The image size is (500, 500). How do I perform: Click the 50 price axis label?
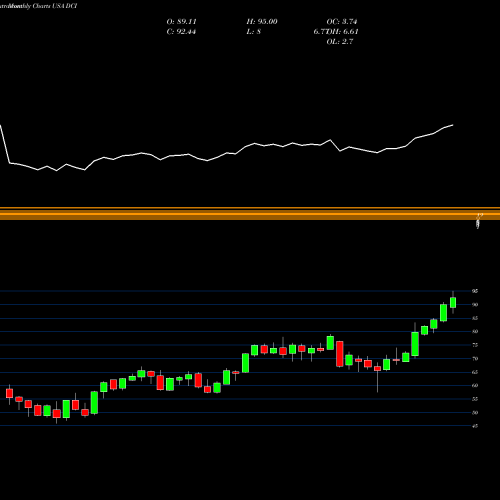tap(475, 413)
